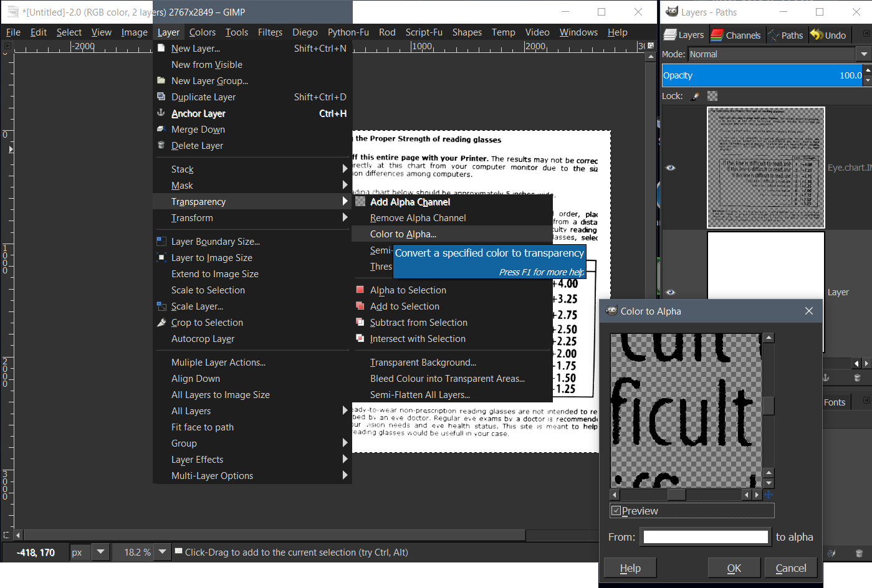Click the Crop to Selection knife icon
The height and width of the screenshot is (588, 872).
click(x=161, y=322)
